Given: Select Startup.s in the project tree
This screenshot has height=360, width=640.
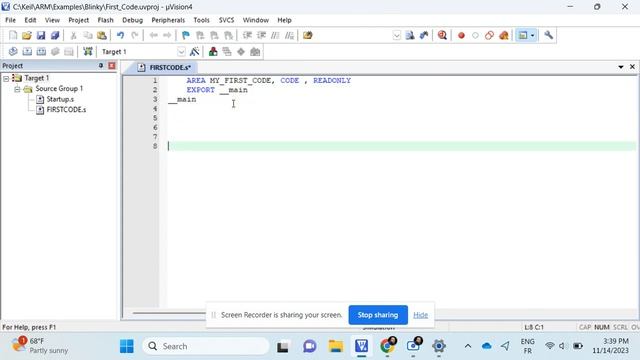Looking at the screenshot, I should [x=60, y=99].
